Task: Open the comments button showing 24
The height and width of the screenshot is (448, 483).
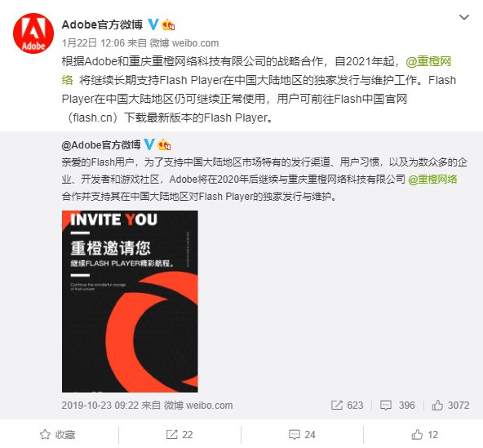Action: [x=302, y=434]
